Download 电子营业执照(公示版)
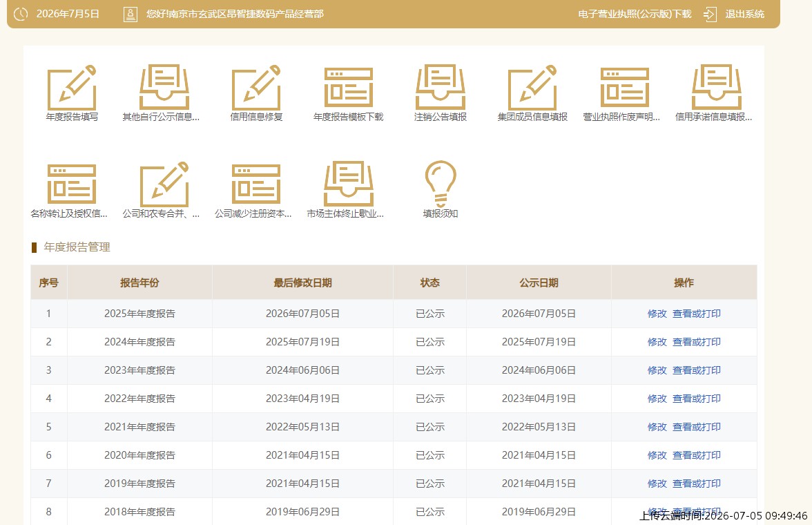812x525 pixels. [635, 14]
